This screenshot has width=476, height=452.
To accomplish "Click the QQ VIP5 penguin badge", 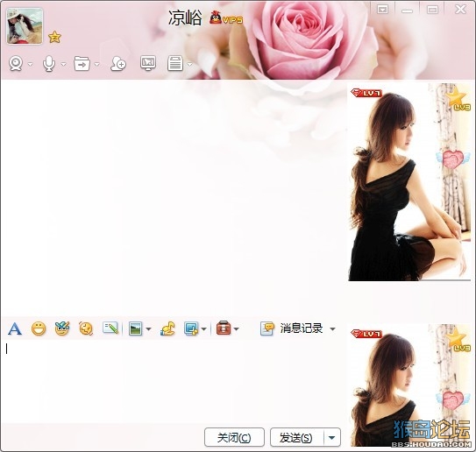I will (x=226, y=18).
